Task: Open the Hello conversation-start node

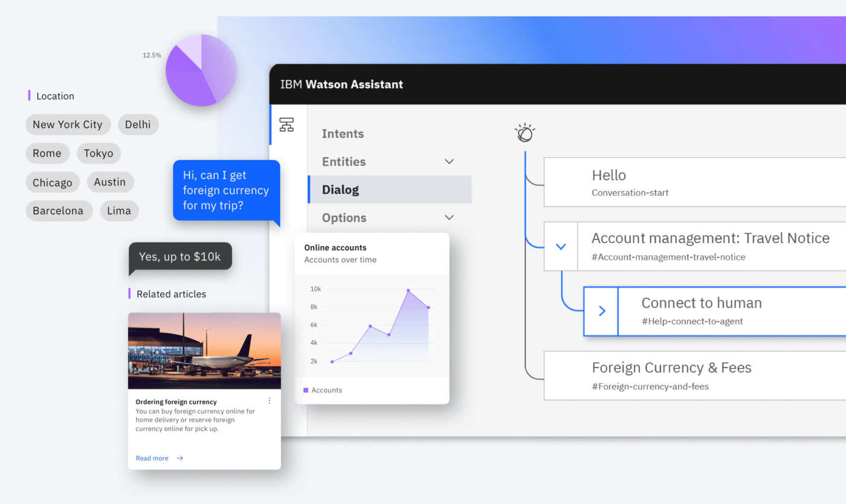Action: 695,183
